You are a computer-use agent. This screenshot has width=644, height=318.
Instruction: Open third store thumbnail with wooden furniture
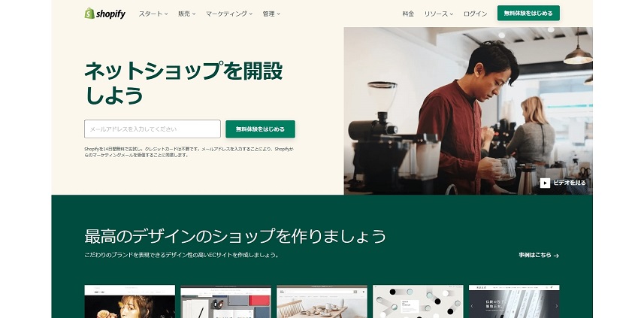322,301
